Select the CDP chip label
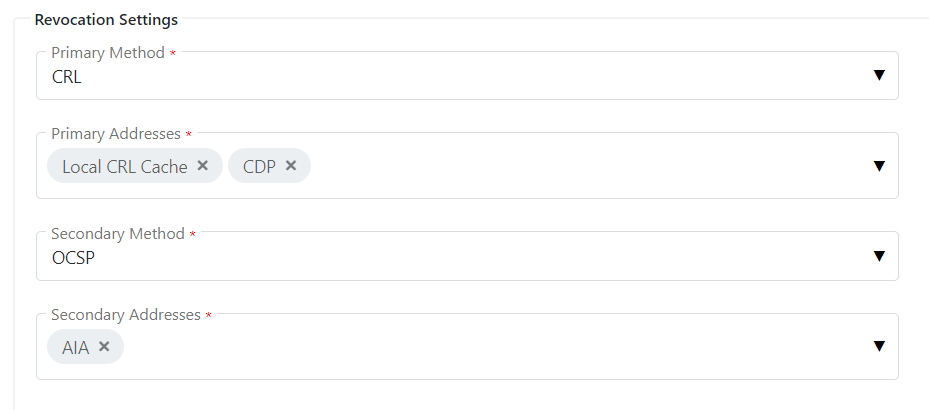Screen dimensions: 929x410 click(259, 167)
